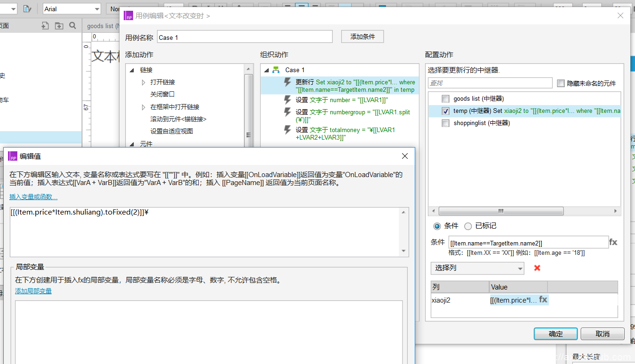Select 设置 文字于 numbergroup action row
This screenshot has width=635, height=364.
tap(340, 115)
